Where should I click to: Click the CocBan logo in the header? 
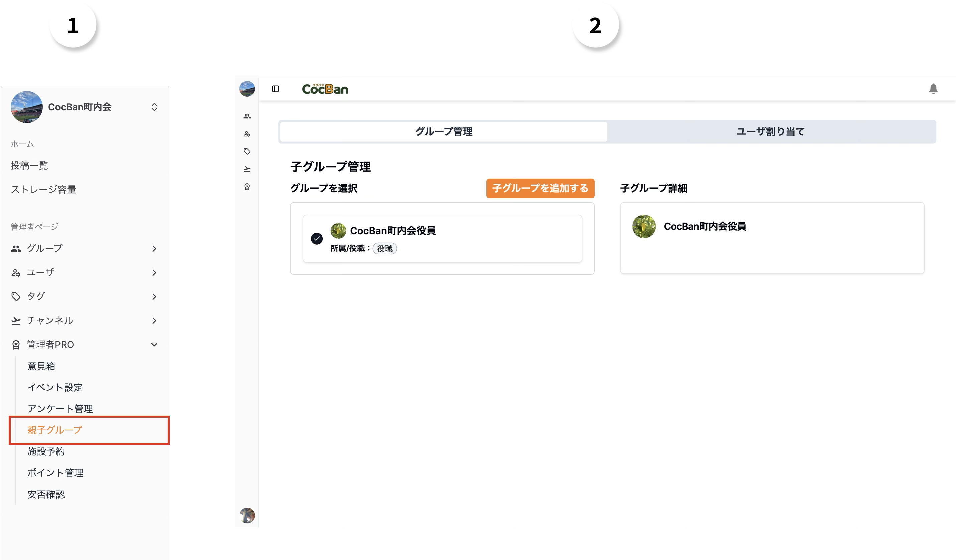click(325, 89)
